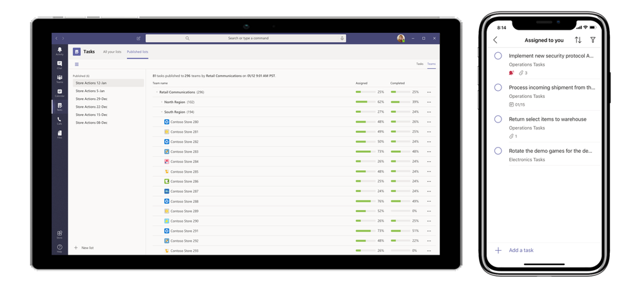644x292 pixels.
Task: Open more options for Retail Communications row
Action: [x=429, y=92]
